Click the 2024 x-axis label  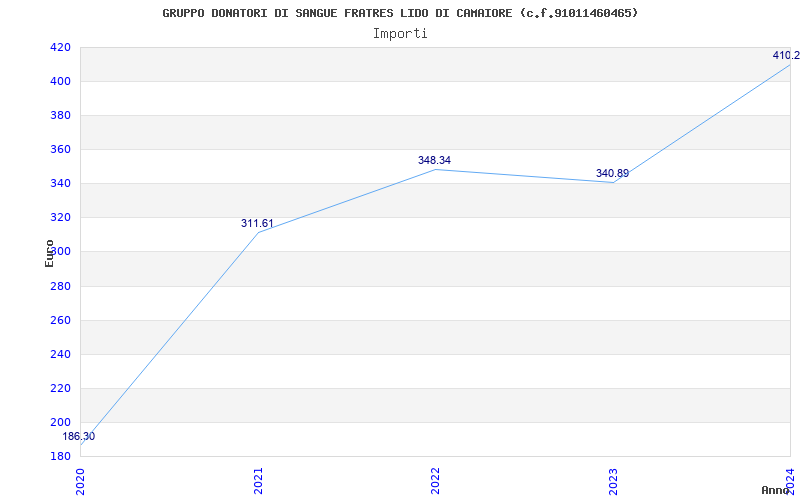click(790, 481)
